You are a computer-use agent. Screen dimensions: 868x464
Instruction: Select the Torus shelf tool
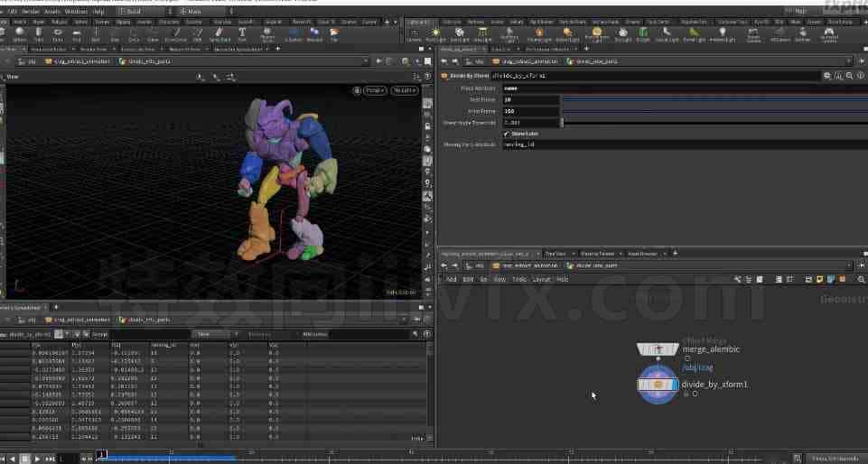[x=58, y=34]
